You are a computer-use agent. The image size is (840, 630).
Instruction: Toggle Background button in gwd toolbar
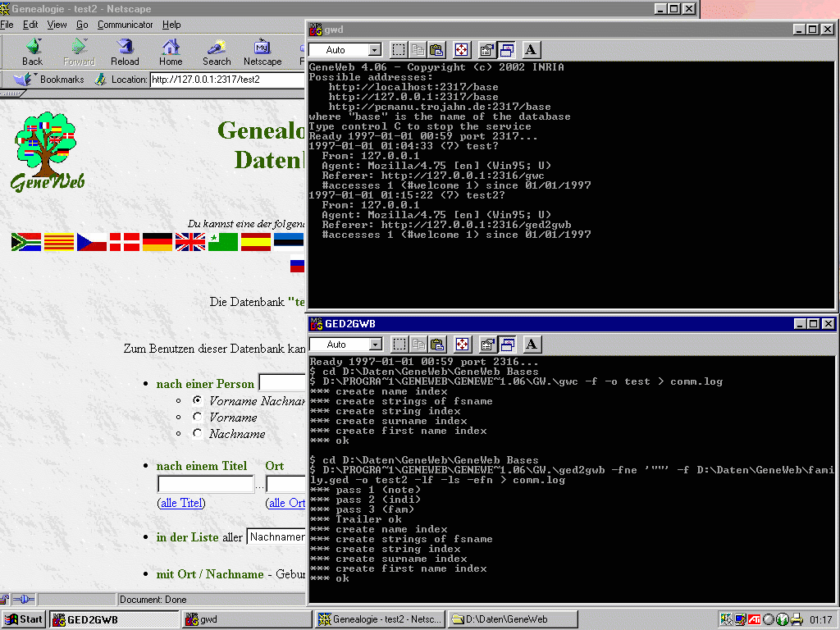pos(506,50)
